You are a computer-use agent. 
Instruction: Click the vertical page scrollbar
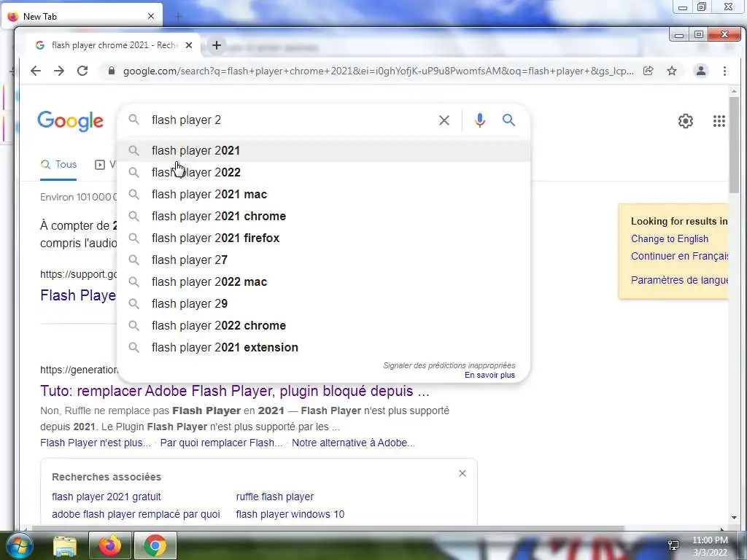pyautogui.click(x=734, y=145)
